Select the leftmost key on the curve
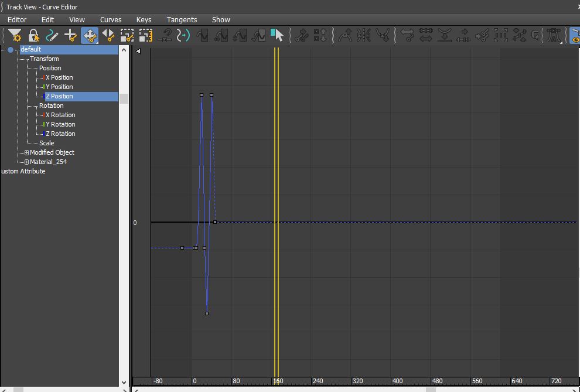The height and width of the screenshot is (392, 580). coord(182,248)
